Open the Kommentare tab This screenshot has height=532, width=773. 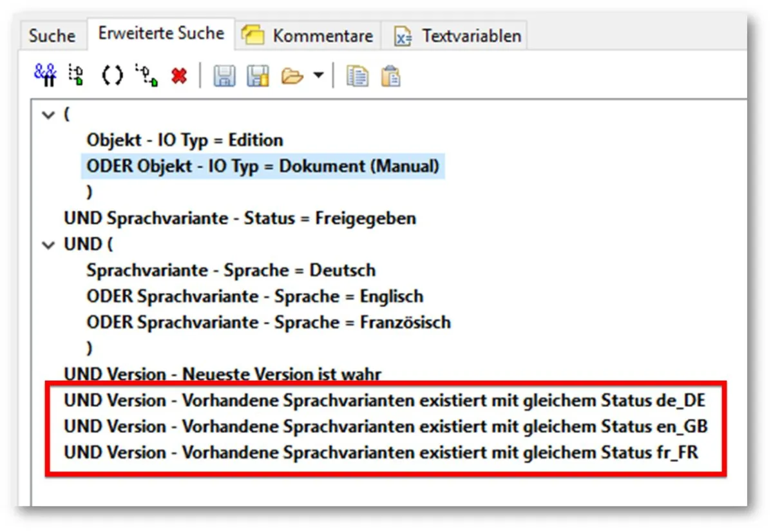(x=309, y=35)
